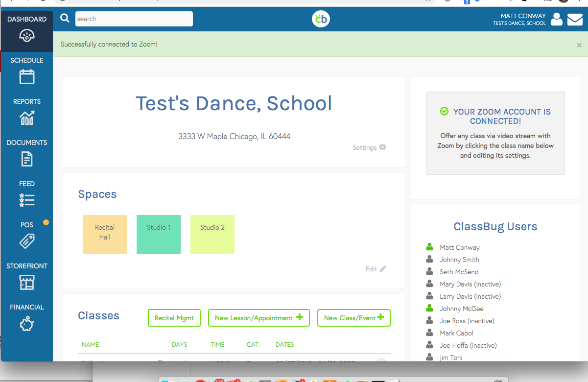Dismiss the Zoom connected success banner

[x=579, y=45]
